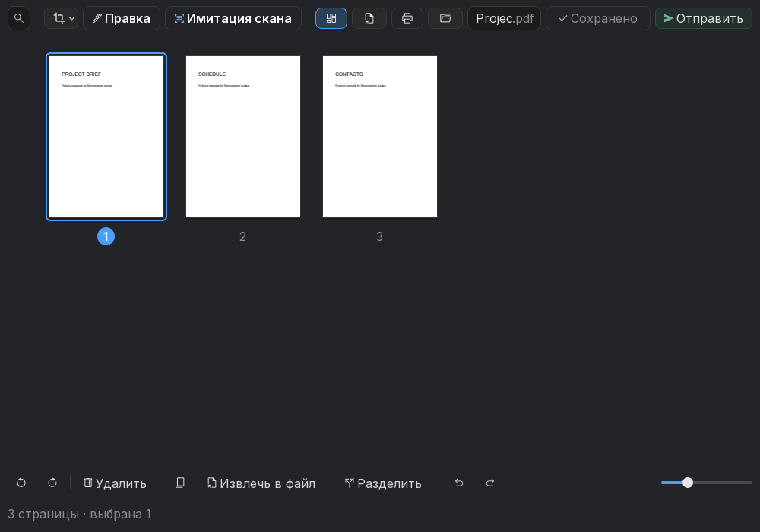Screen dimensions: 760x532
Task: Duplicate the selected page icon
Action: click(180, 483)
